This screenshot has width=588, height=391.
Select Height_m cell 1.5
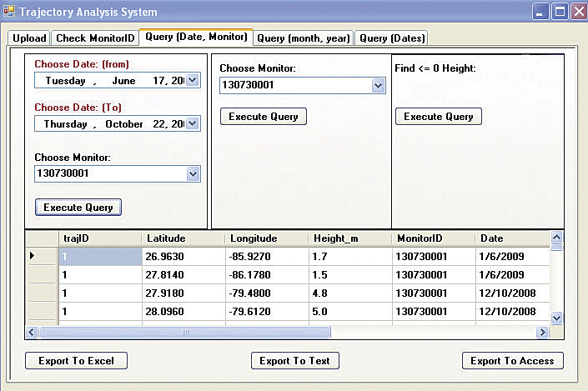click(x=350, y=275)
